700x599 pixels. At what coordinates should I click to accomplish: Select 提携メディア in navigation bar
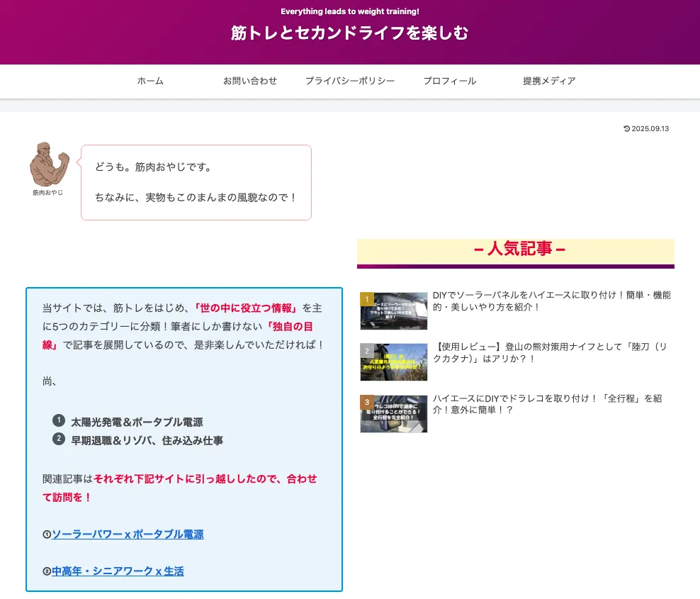click(x=549, y=81)
